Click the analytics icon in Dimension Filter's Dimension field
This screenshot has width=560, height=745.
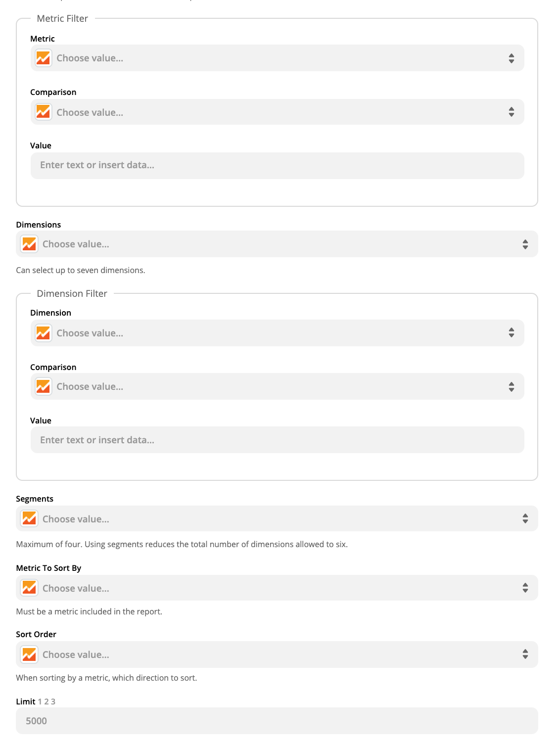pyautogui.click(x=43, y=333)
